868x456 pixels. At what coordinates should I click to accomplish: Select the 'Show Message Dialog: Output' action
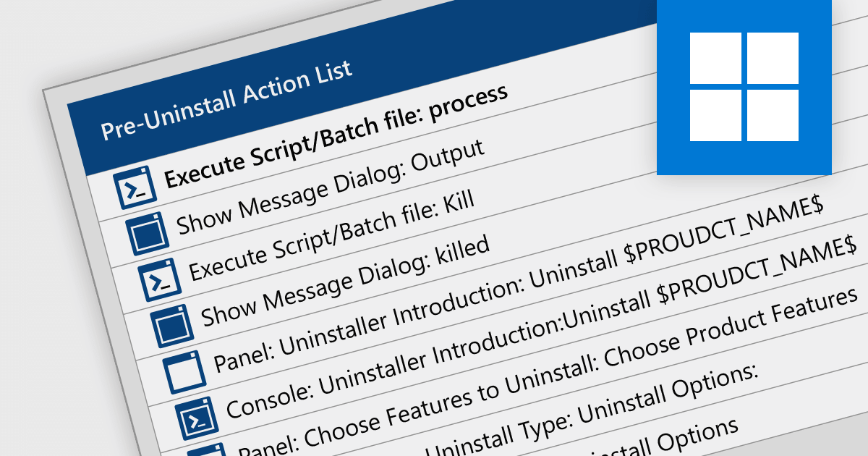(x=330, y=188)
